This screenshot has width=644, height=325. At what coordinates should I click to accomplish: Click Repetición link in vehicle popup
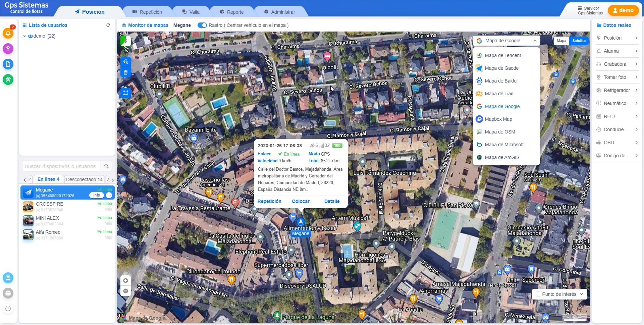coord(269,201)
